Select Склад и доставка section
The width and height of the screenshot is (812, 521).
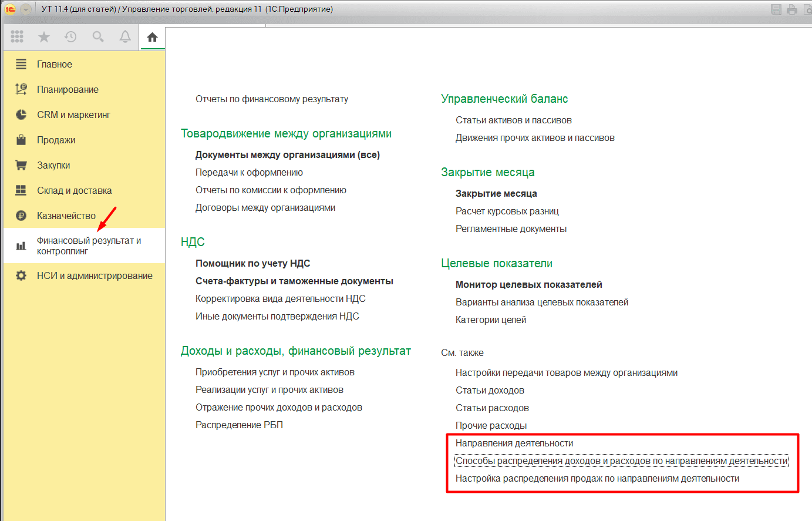pyautogui.click(x=74, y=190)
